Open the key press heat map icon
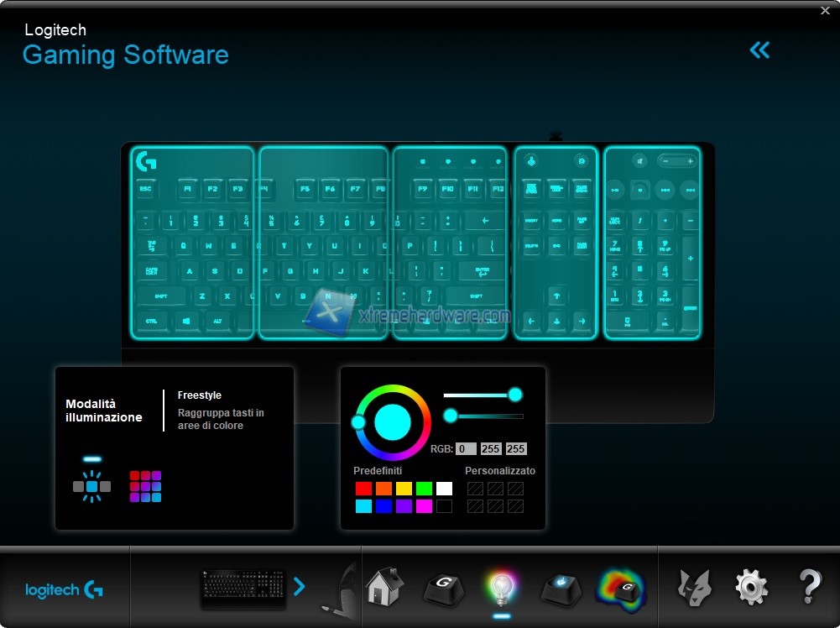The image size is (840, 628). [622, 587]
